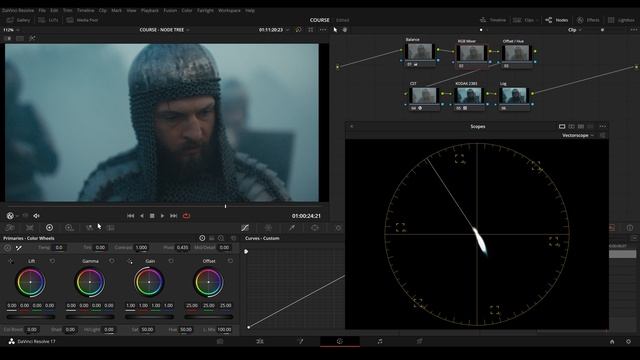Reset the Lift wheel

(52, 261)
